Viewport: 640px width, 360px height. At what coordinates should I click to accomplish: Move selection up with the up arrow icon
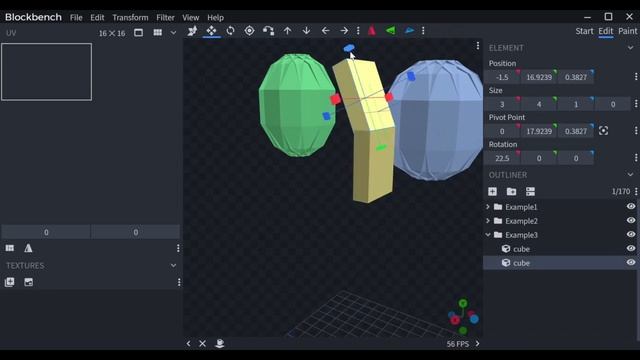287,31
